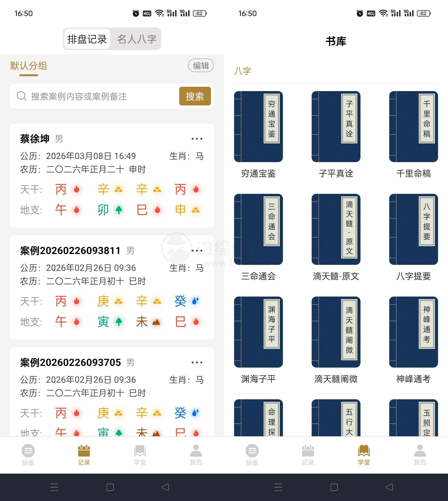Select the 默认分组 group label
Image resolution: width=448 pixels, height=501 pixels.
coord(28,66)
